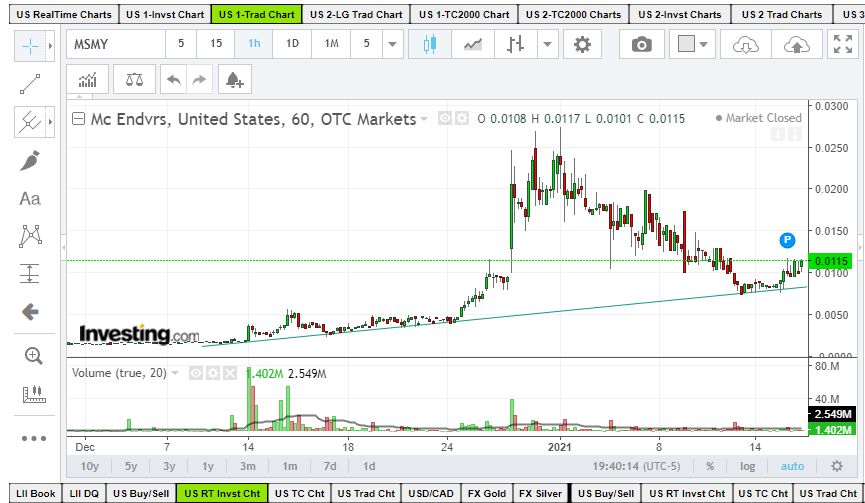
Task: Select the Aa text annotation tool
Action: pos(30,198)
